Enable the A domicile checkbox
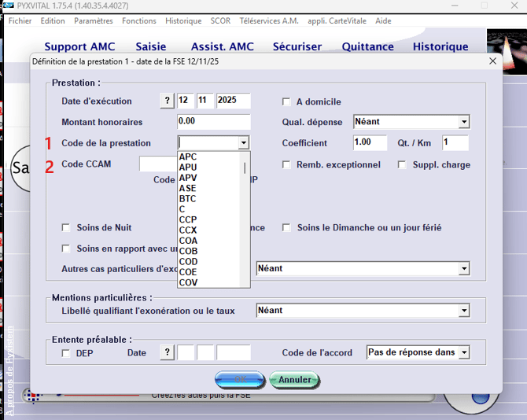Viewport: 527px width, 420px height. (x=287, y=101)
